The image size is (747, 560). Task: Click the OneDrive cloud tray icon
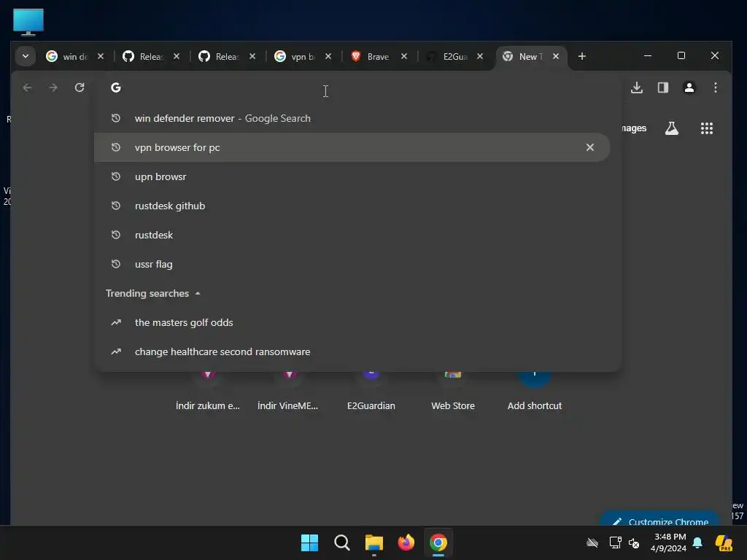[x=592, y=542]
